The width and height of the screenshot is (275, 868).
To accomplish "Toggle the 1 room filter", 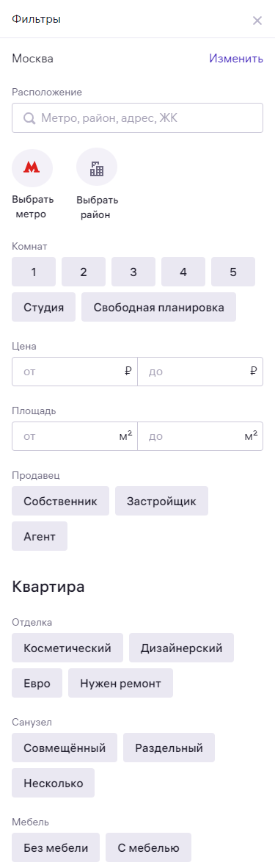I will tap(34, 272).
